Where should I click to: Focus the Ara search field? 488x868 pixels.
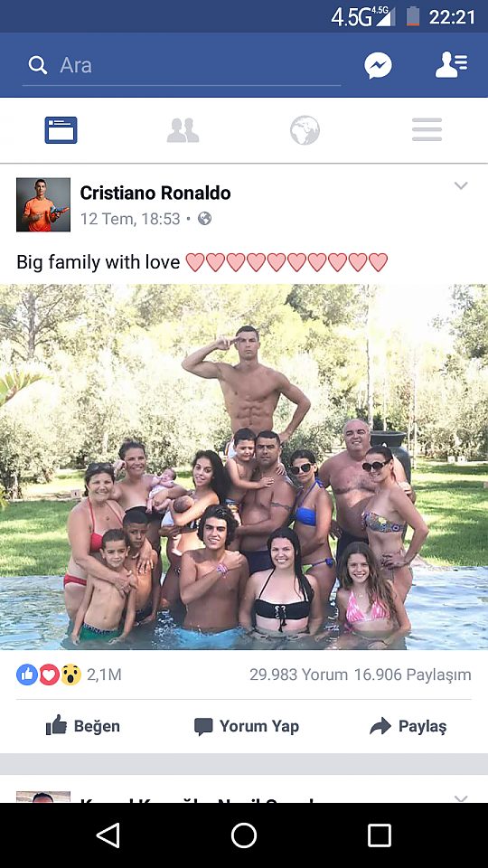(182, 66)
